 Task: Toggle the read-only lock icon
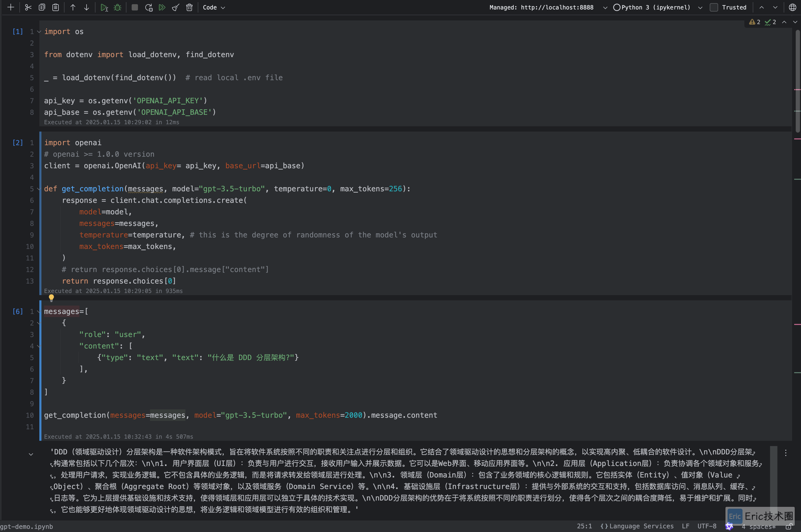(x=789, y=526)
